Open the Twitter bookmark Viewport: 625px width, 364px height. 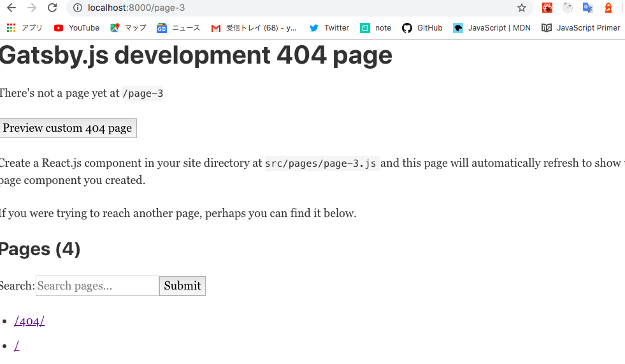coord(329,28)
